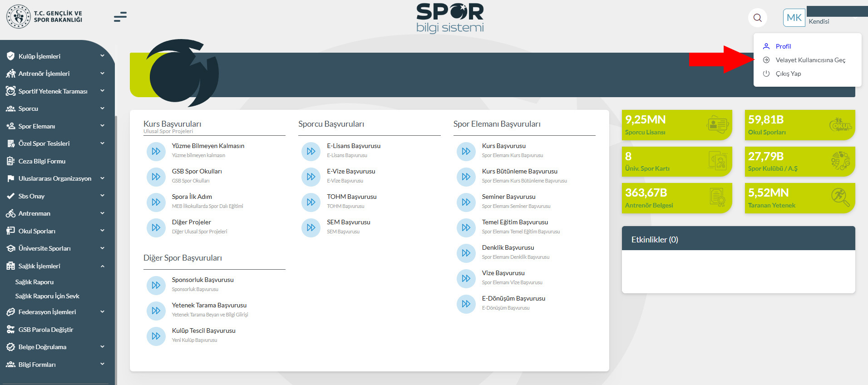The height and width of the screenshot is (385, 868).
Task: Click the search magnifier icon
Action: tap(757, 18)
